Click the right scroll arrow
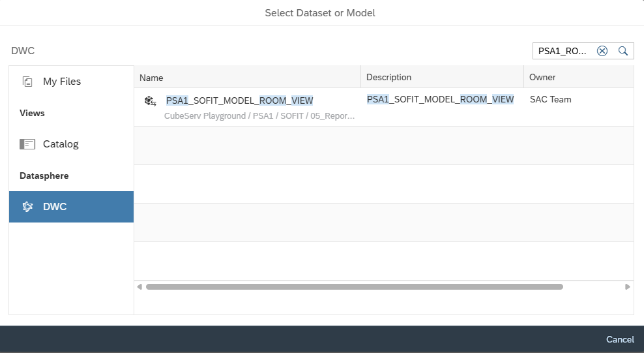The image size is (644, 353). coord(627,287)
